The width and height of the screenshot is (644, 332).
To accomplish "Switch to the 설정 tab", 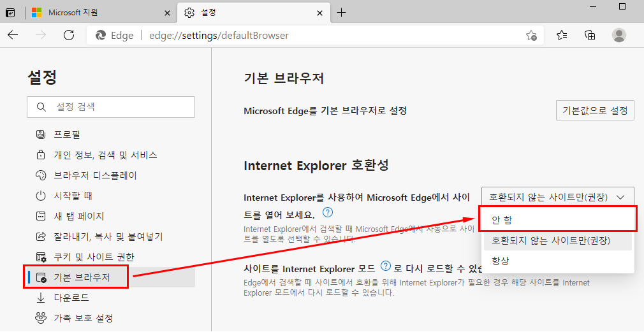I will 253,13.
